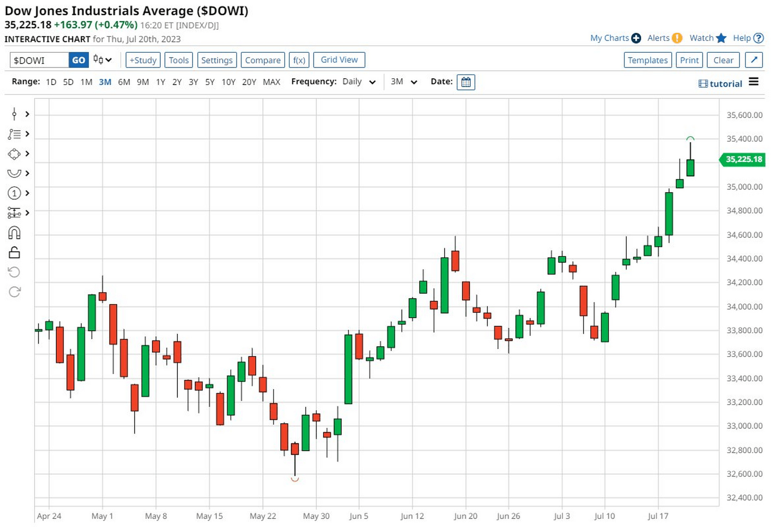Click the My Charts plus icon
Viewport: 778px width, 532px height.
coord(636,38)
